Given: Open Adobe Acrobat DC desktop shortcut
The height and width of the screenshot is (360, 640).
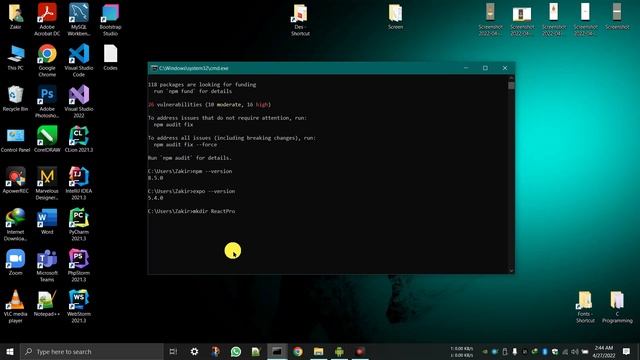Looking at the screenshot, I should pos(47,19).
